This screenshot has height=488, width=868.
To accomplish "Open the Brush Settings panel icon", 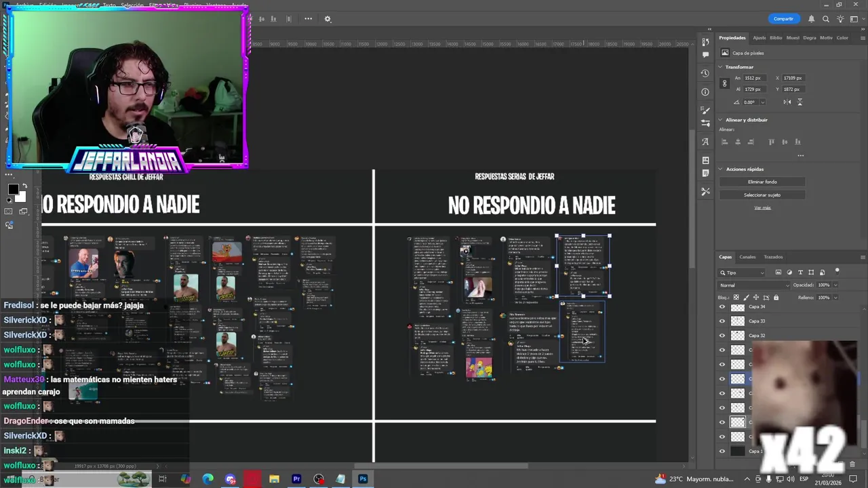I will pyautogui.click(x=705, y=110).
